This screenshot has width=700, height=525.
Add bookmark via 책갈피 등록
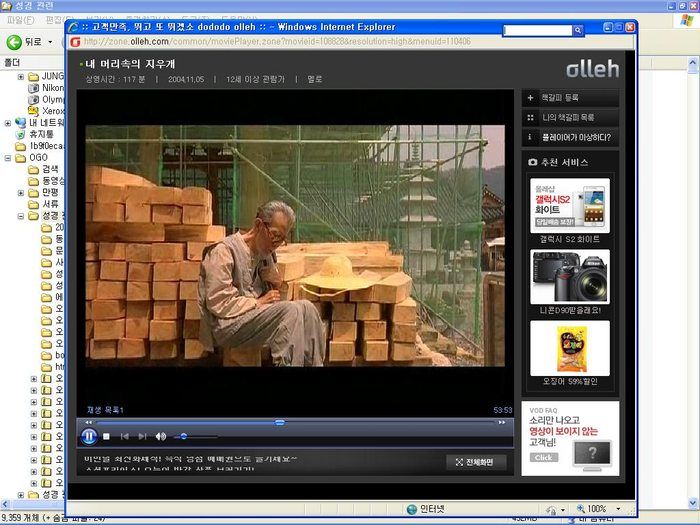point(570,98)
